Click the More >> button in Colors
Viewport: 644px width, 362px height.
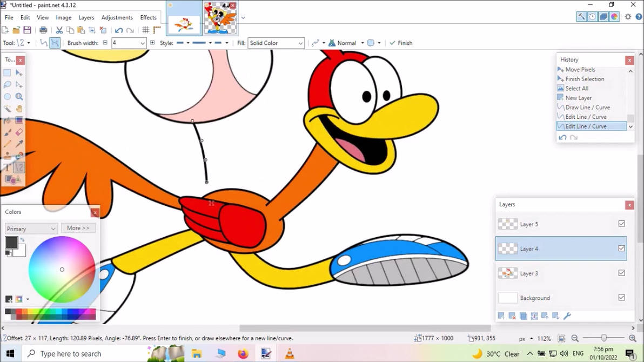coord(78,228)
